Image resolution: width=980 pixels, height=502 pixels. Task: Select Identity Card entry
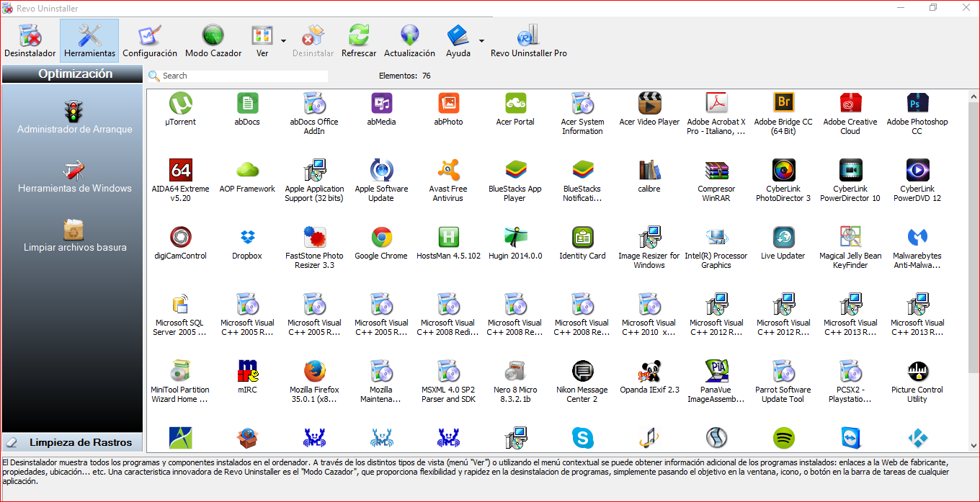(582, 243)
